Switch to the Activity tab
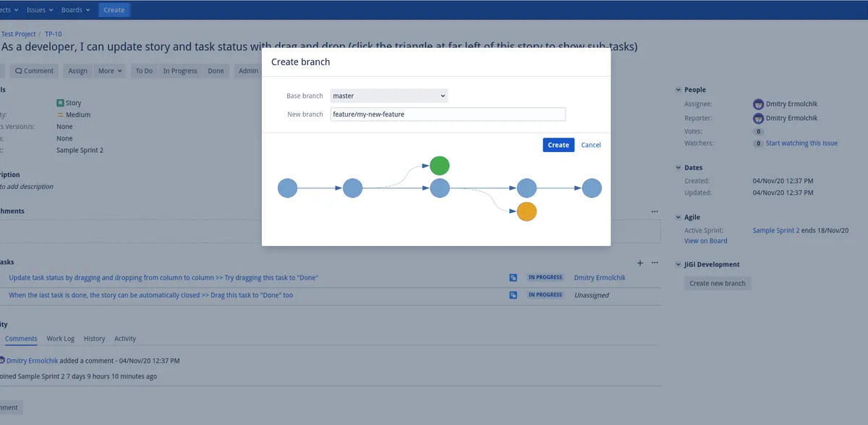Screen dimensions: 868x425 (125, 339)
